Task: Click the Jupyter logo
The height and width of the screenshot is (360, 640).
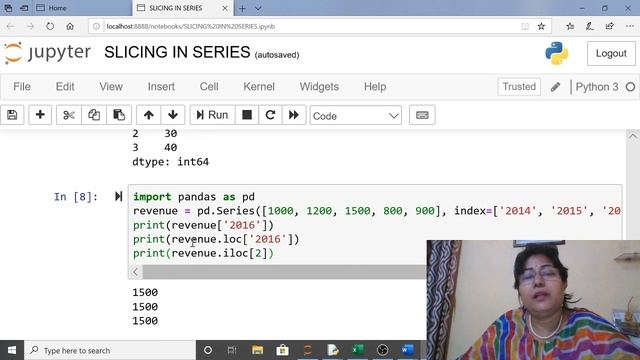Action: [47, 53]
